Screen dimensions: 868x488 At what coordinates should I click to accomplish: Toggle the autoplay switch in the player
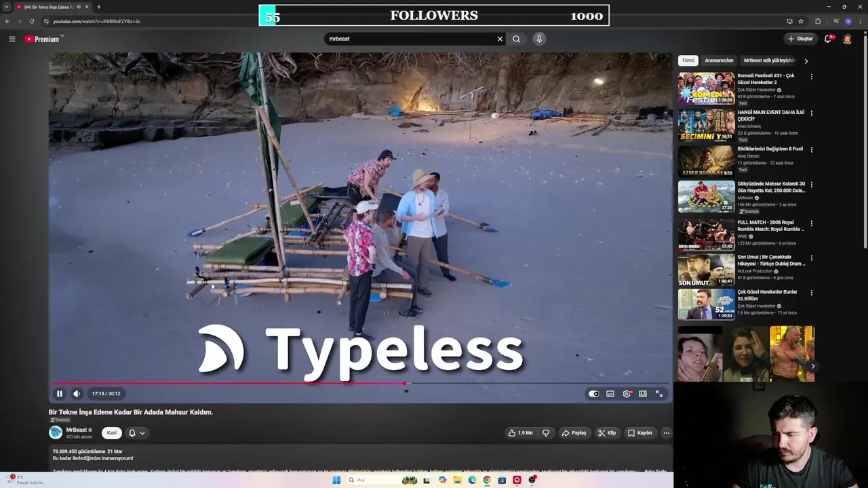pyautogui.click(x=594, y=394)
